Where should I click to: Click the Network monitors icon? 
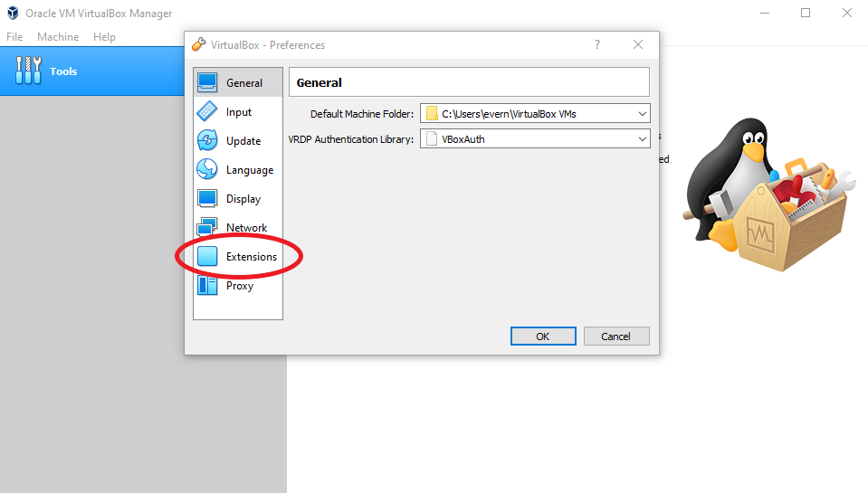207,227
